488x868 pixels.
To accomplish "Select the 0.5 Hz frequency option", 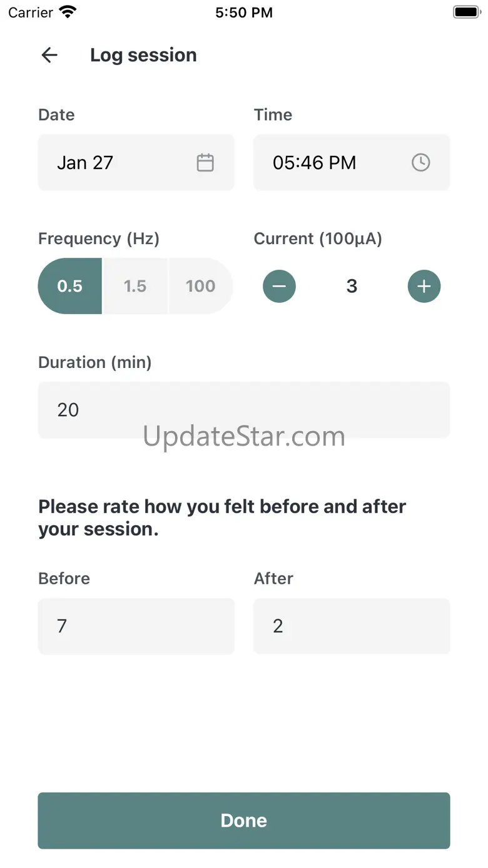I will point(70,286).
